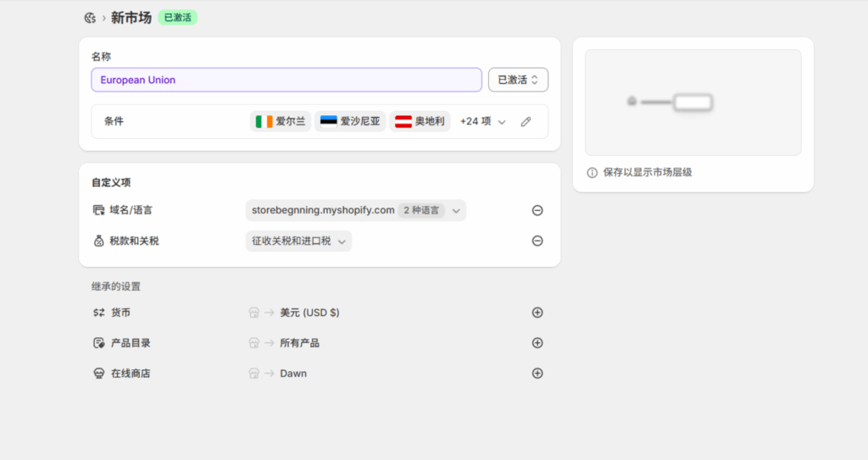This screenshot has height=460, width=868.
Task: Open the 已激活 status dropdown
Action: (x=518, y=80)
